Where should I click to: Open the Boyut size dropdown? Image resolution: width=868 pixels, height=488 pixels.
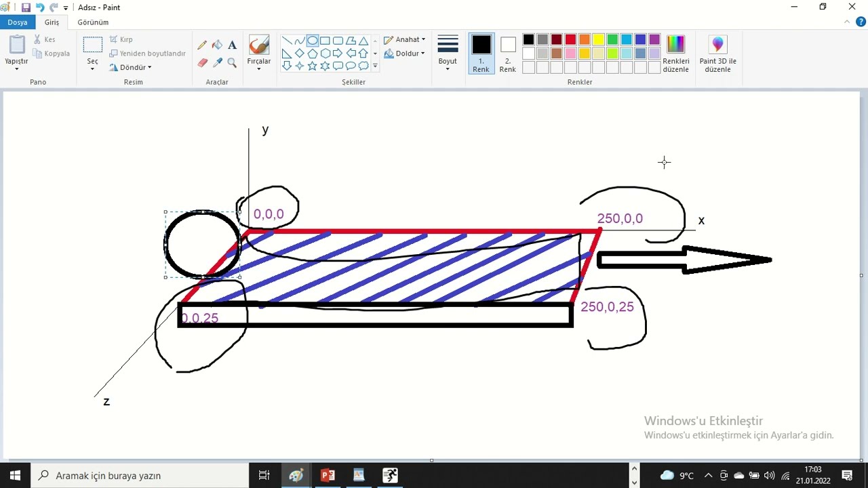[x=448, y=53]
